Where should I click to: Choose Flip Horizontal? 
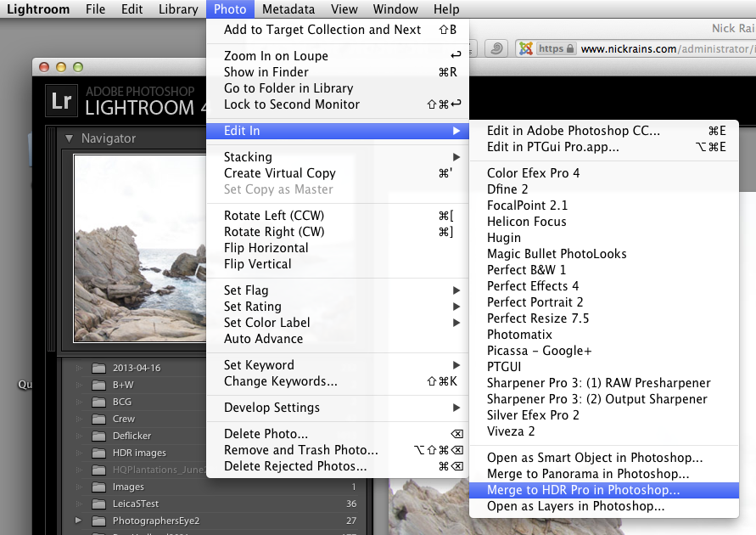coord(338,248)
